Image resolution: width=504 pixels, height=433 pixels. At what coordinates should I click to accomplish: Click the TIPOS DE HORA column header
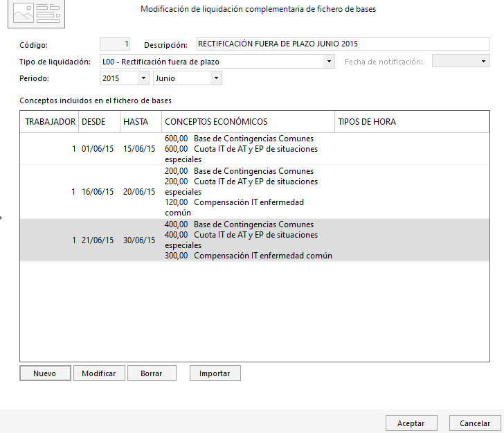tap(412, 122)
